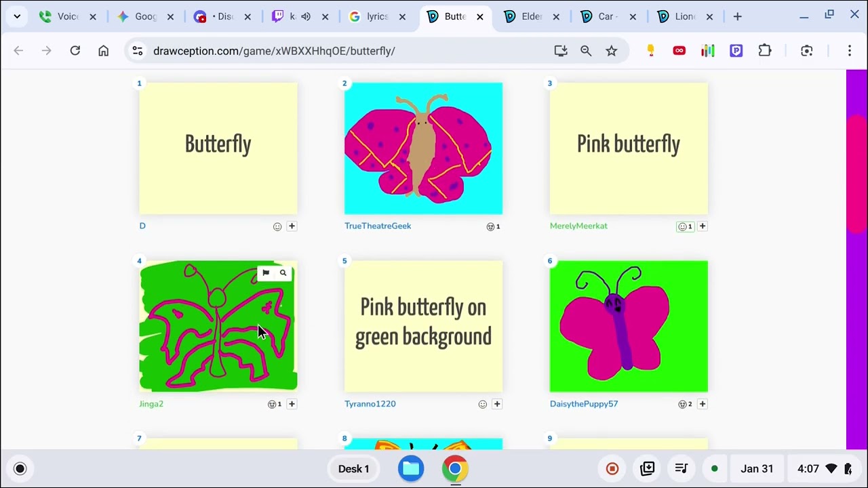Expand plus options under Jinga2's drawing

pos(292,404)
